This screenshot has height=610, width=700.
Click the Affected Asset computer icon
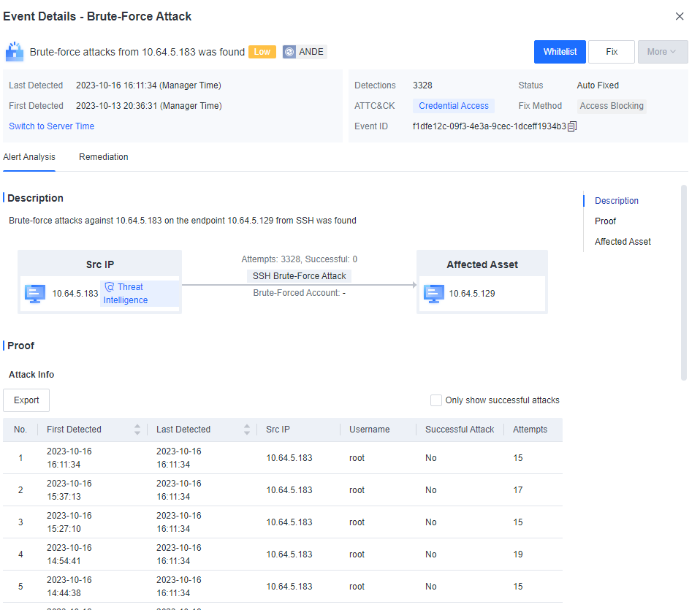pyautogui.click(x=434, y=294)
